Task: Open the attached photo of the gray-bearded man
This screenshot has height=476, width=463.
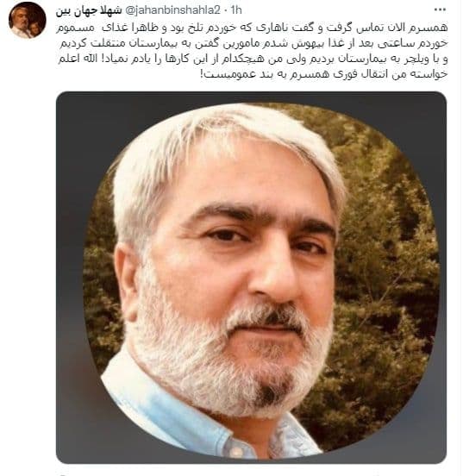Action: pyautogui.click(x=251, y=277)
